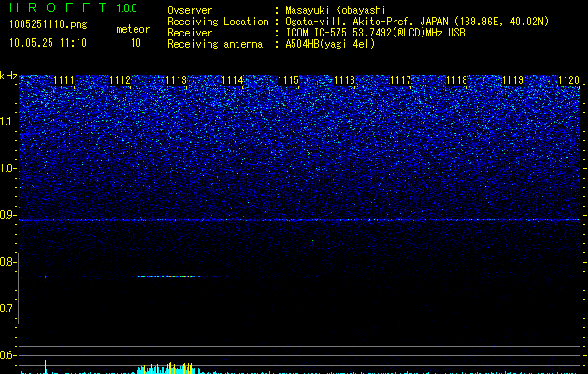Select the HROFFT 1.0.0 title text
588x374 pixels.
click(x=73, y=7)
